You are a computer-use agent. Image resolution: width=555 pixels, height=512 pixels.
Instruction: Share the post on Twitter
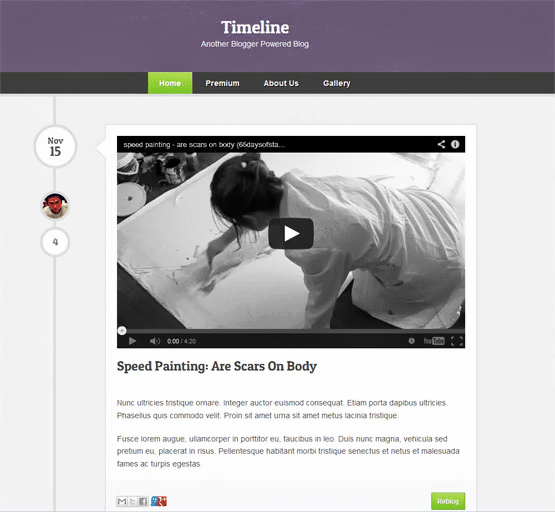pyautogui.click(x=132, y=501)
